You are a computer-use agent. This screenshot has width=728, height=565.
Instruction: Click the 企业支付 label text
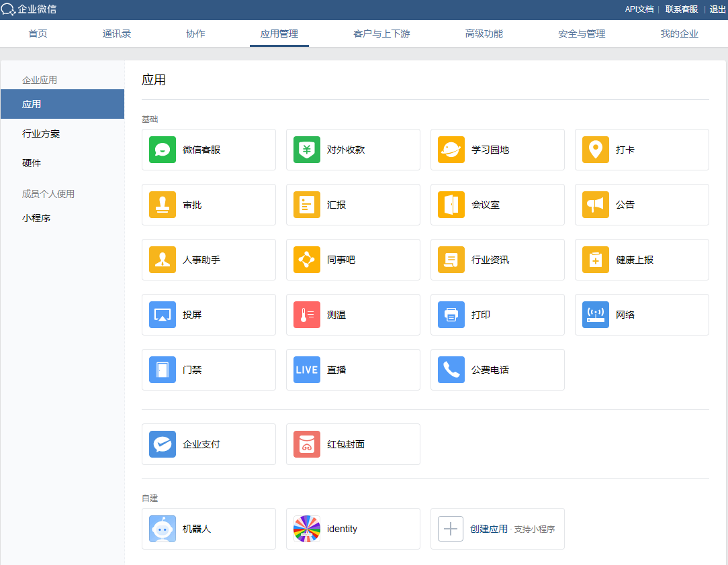point(201,444)
